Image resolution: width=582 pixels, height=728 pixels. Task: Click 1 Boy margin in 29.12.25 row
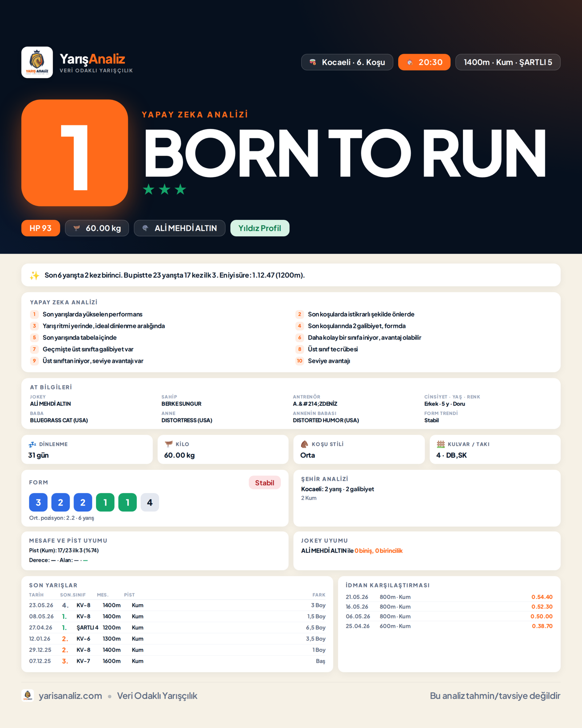(x=319, y=650)
